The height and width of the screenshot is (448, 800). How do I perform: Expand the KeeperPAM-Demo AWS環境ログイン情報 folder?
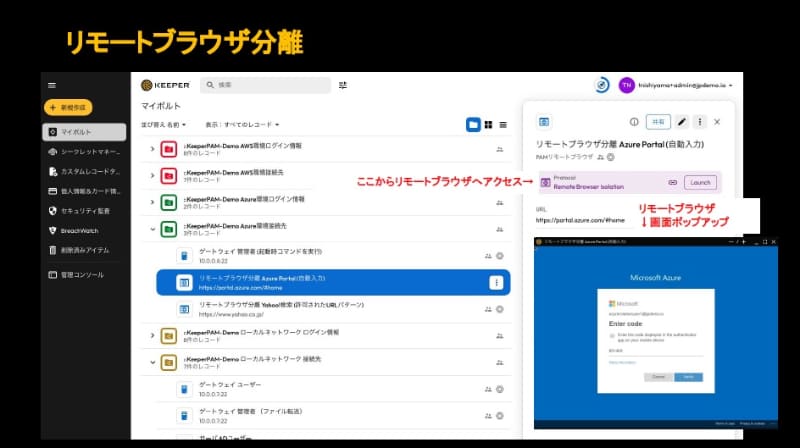tap(152, 149)
